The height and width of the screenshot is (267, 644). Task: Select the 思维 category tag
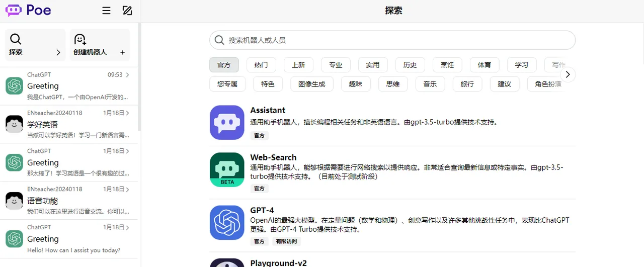(x=393, y=84)
